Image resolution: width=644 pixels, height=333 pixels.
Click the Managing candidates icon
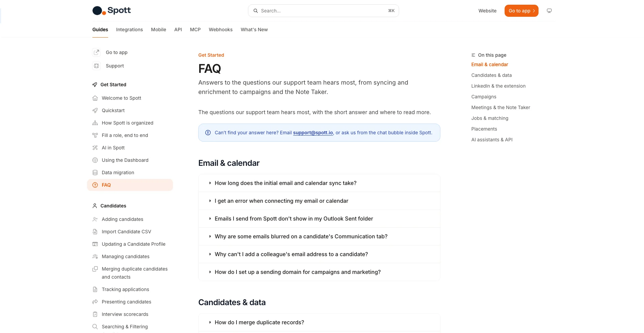(95, 256)
